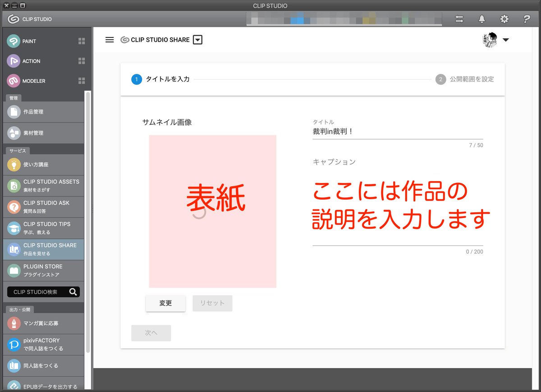
Task: Launch CLIP STUDIO ACTION icon
Action: (x=14, y=61)
